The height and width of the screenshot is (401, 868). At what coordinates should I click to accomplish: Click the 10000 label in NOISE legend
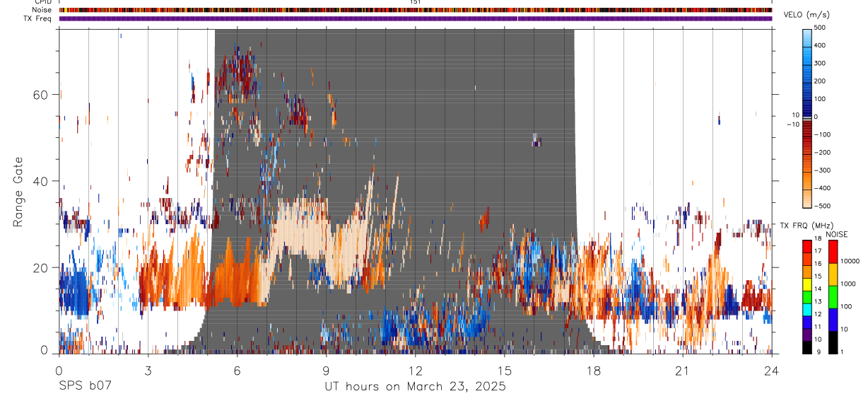click(849, 261)
